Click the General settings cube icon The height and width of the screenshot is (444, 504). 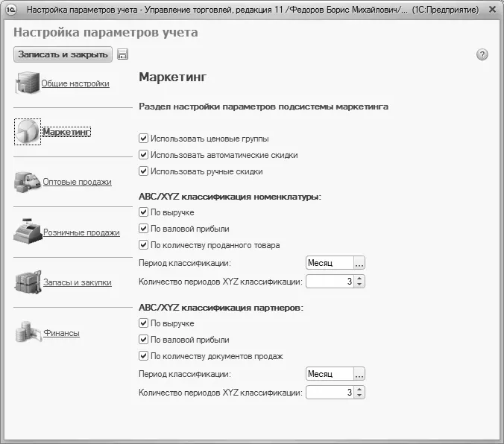click(27, 83)
